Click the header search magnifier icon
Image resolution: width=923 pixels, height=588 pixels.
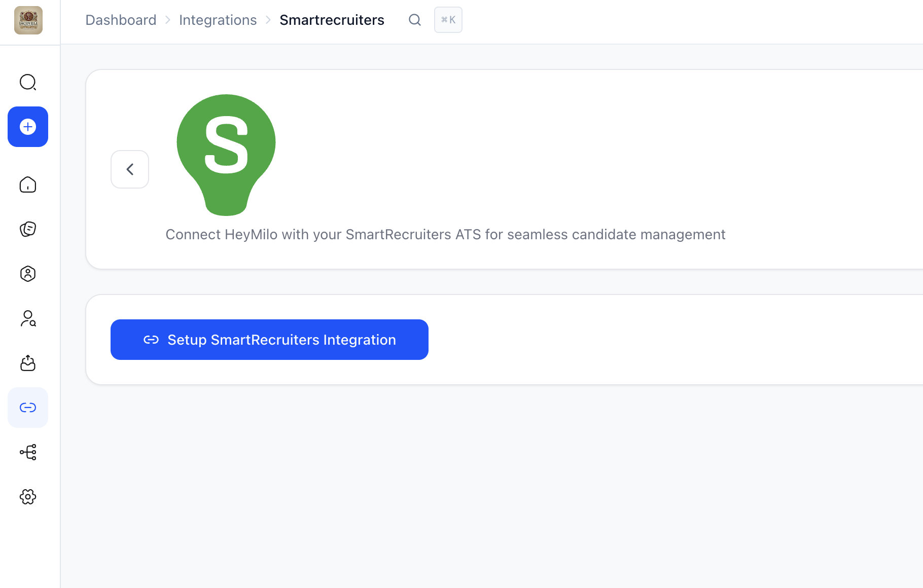(415, 20)
